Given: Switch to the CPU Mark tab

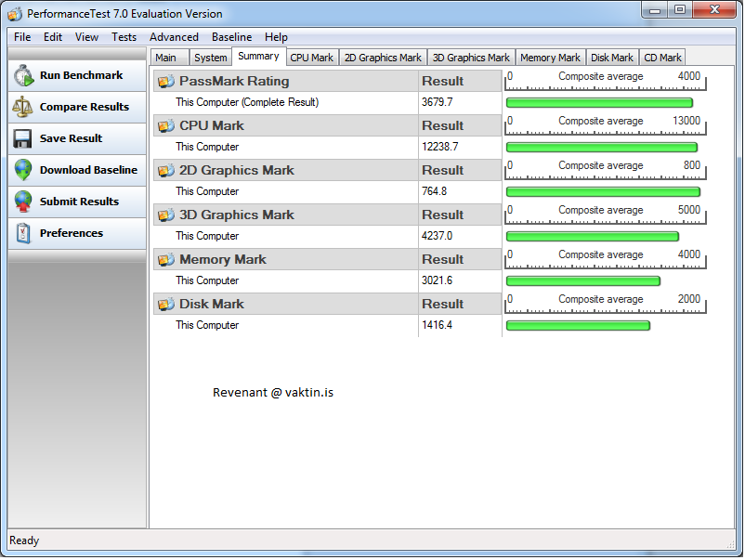Looking at the screenshot, I should (312, 57).
